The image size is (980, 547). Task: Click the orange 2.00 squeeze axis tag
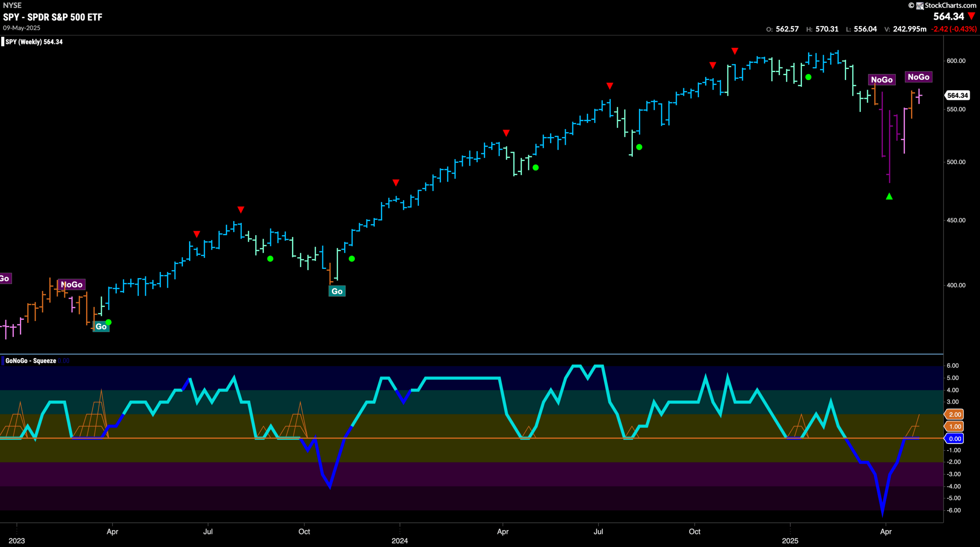[955, 414]
